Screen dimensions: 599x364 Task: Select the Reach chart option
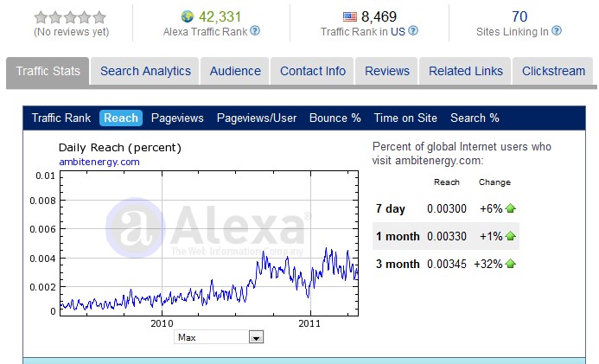coord(121,118)
